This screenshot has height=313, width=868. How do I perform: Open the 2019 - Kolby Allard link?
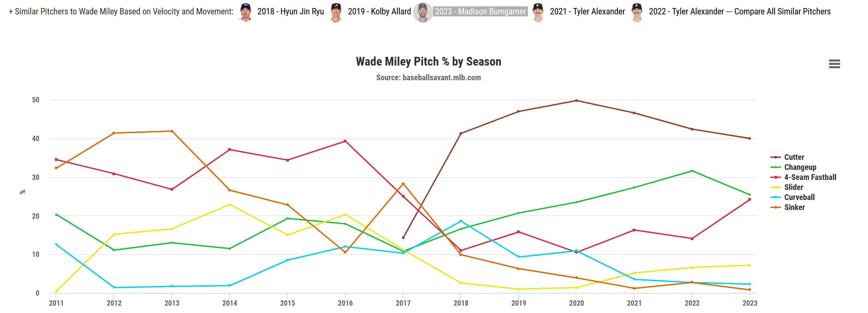(x=379, y=12)
